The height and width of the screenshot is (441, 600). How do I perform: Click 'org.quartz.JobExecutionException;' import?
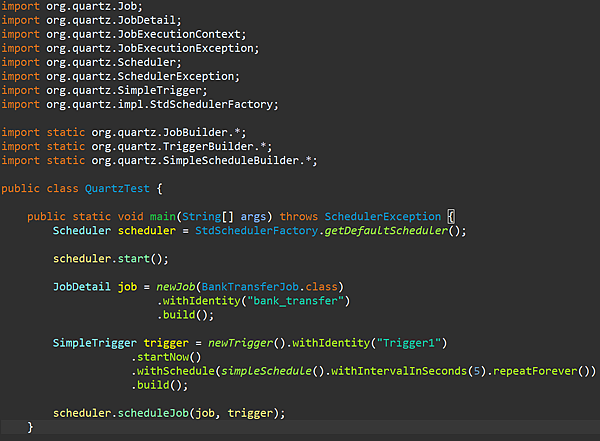click(153, 49)
